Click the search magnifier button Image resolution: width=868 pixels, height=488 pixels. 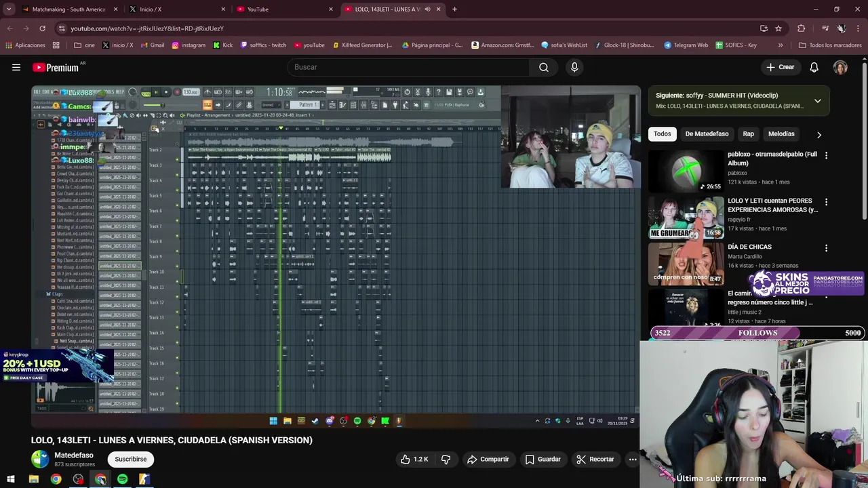pos(544,67)
